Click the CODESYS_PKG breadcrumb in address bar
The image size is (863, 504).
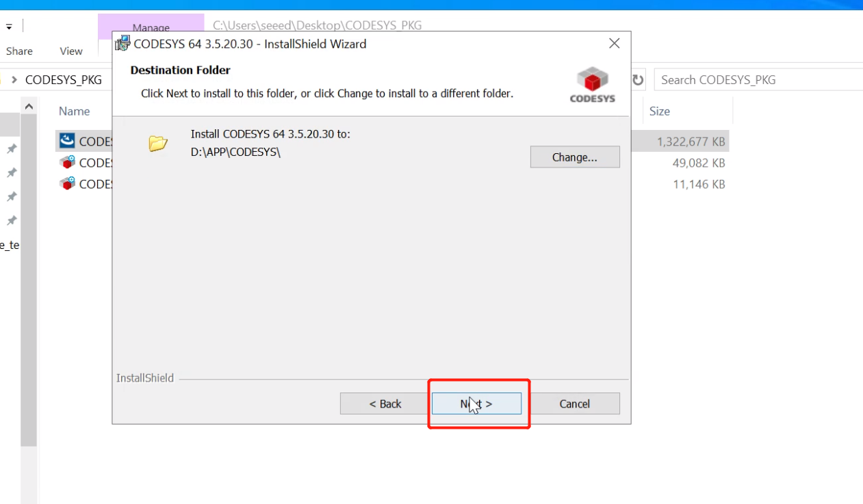click(64, 80)
